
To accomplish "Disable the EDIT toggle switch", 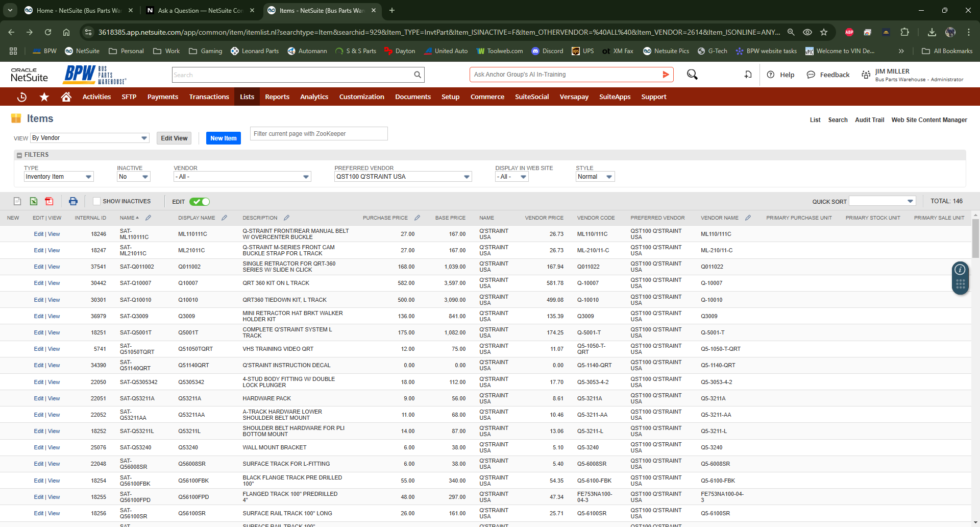I will pos(199,201).
